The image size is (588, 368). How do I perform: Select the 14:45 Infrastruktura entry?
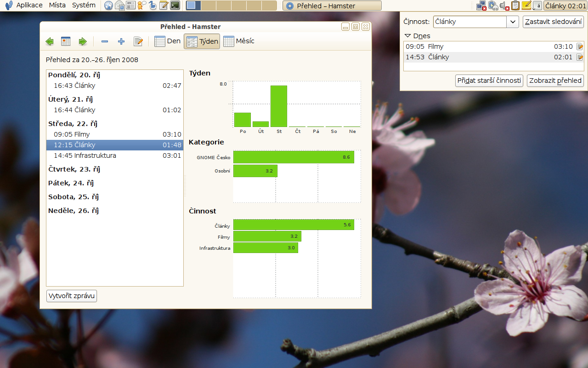(115, 155)
